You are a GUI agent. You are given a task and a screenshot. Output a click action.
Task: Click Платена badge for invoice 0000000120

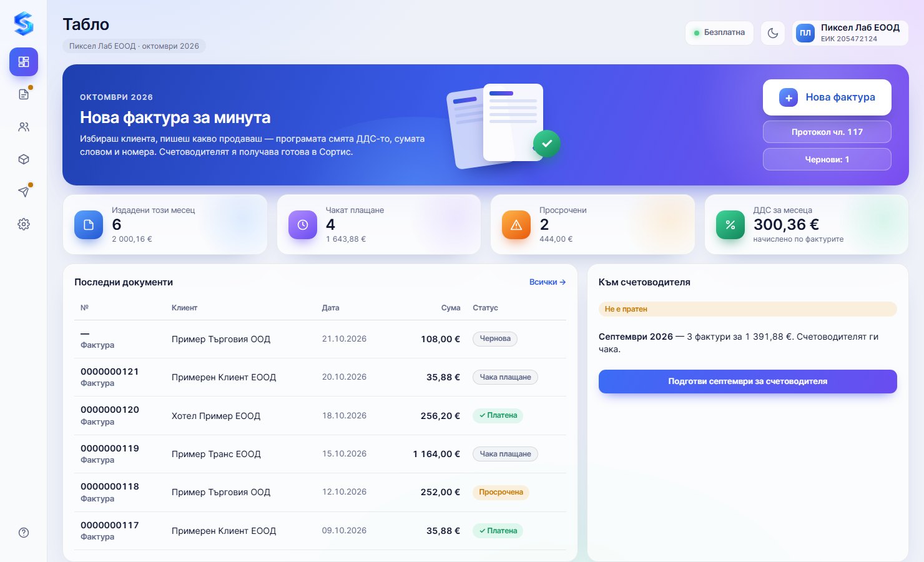[x=498, y=415]
